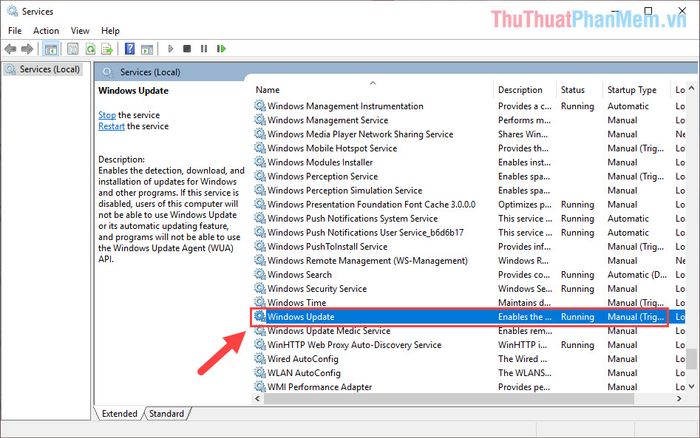Open the Action menu

click(46, 31)
